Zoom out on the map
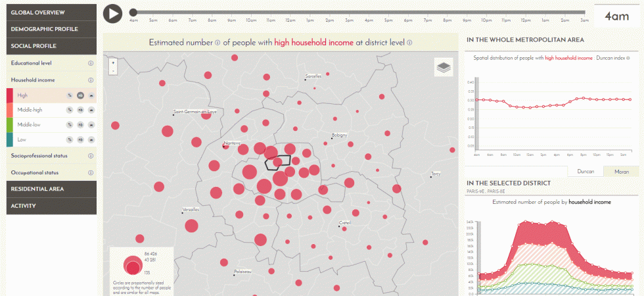Image resolution: width=644 pixels, height=296 pixels. pyautogui.click(x=114, y=70)
